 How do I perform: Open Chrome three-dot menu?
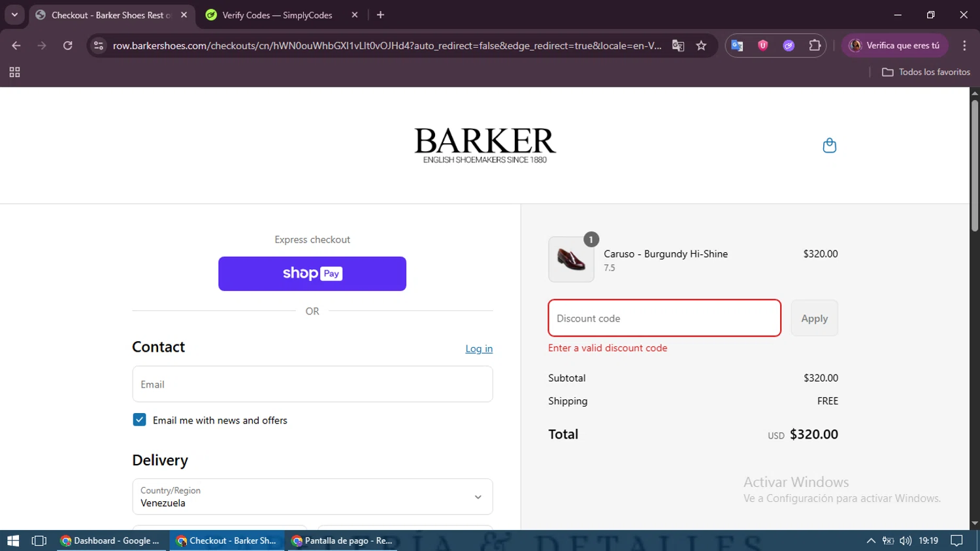[964, 46]
